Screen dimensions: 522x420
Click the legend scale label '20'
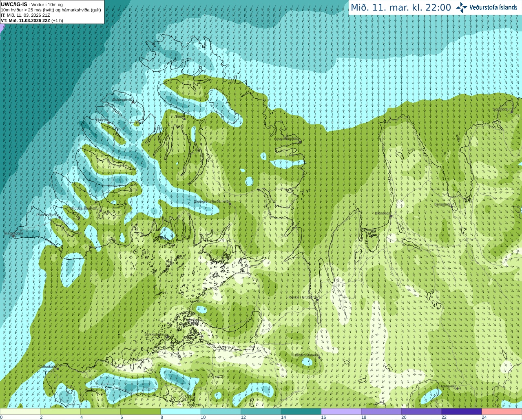(404, 417)
